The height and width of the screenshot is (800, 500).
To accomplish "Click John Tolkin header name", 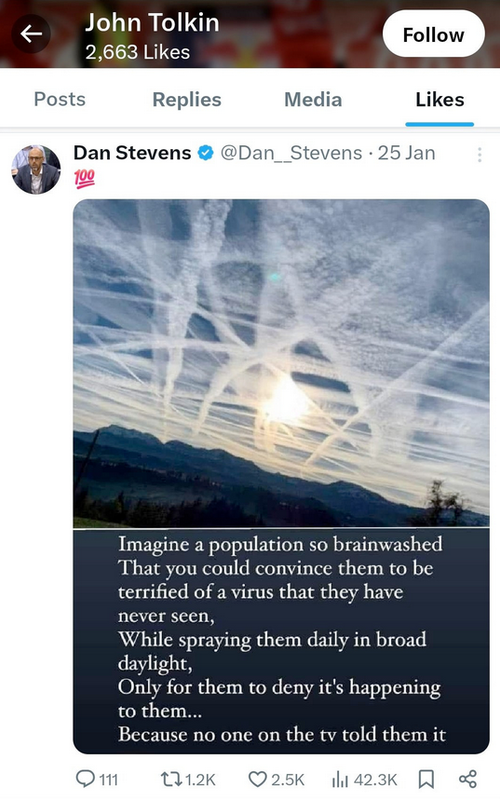I will [152, 23].
